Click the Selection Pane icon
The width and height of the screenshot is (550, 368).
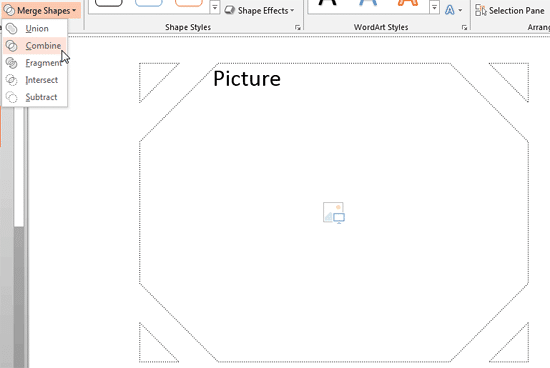click(x=481, y=11)
